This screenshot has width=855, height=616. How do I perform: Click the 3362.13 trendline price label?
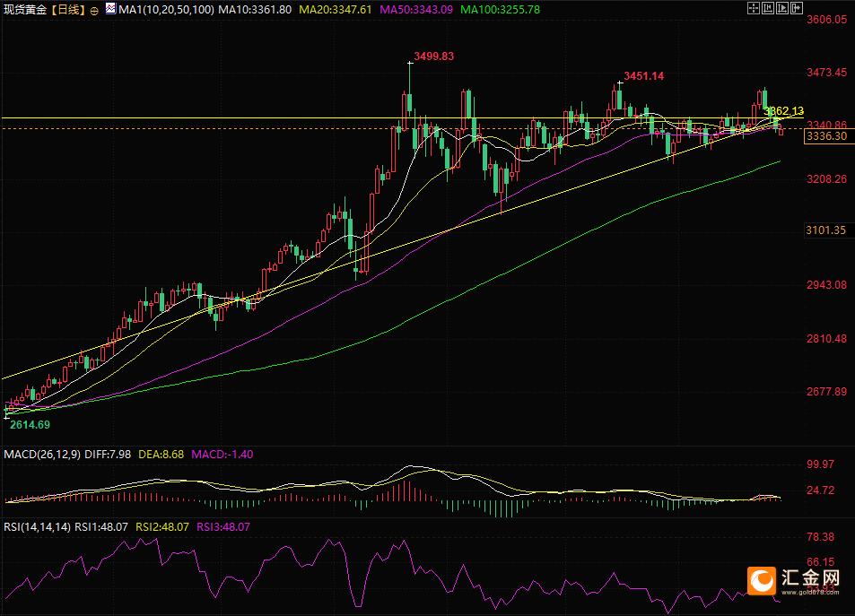pyautogui.click(x=783, y=110)
